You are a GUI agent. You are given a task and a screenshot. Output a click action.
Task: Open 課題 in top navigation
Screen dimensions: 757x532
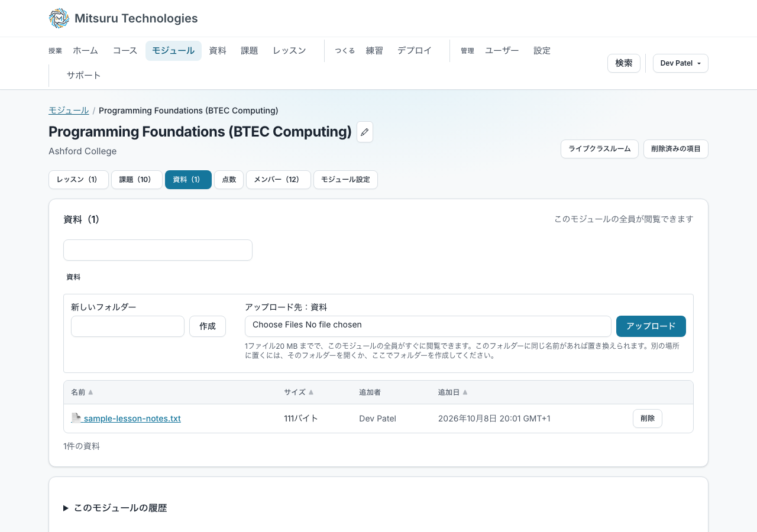tap(250, 51)
